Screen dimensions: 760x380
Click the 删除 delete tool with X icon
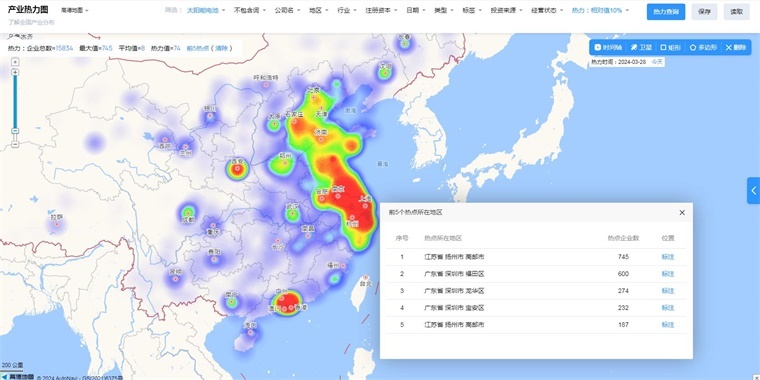736,48
